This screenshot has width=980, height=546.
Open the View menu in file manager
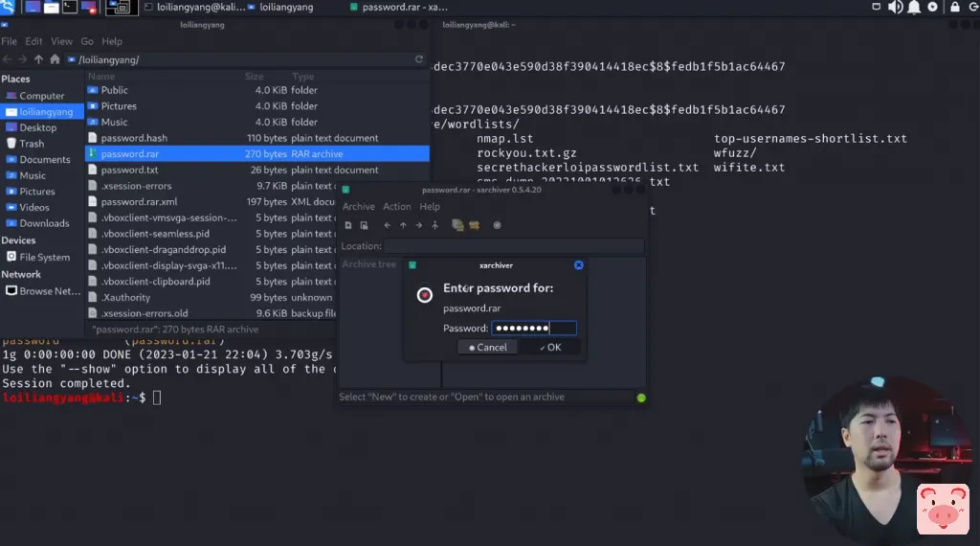click(x=61, y=41)
